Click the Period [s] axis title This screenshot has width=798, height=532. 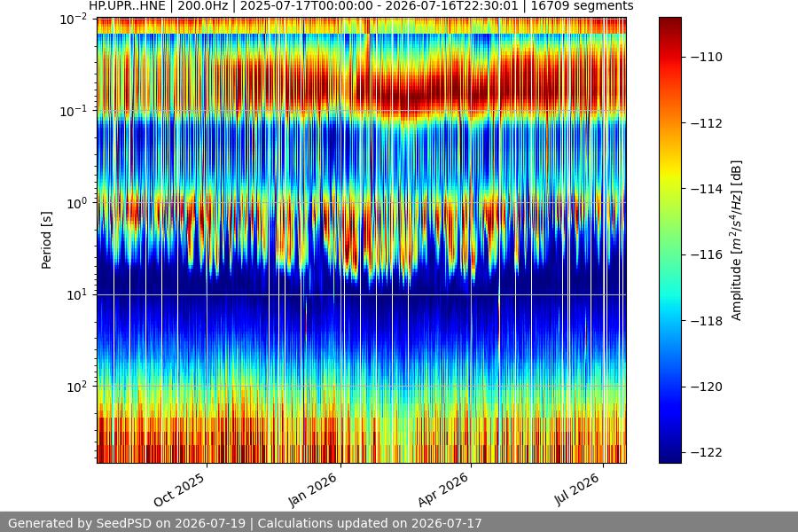point(46,240)
